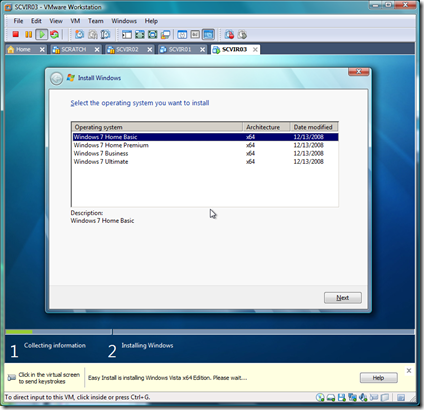This screenshot has height=410, width=424.
Task: Click the Operating system column header
Action: 157,127
